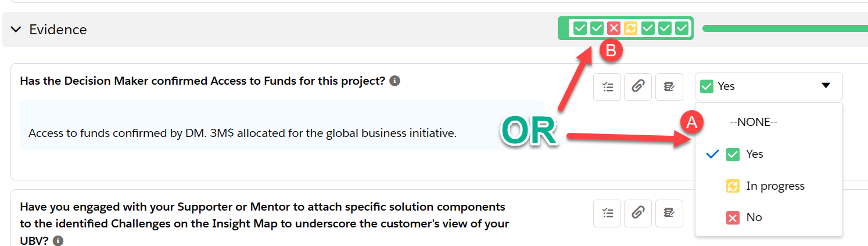This screenshot has width=868, height=246.
Task: Click info icon next to UBV question
Action: click(x=59, y=240)
